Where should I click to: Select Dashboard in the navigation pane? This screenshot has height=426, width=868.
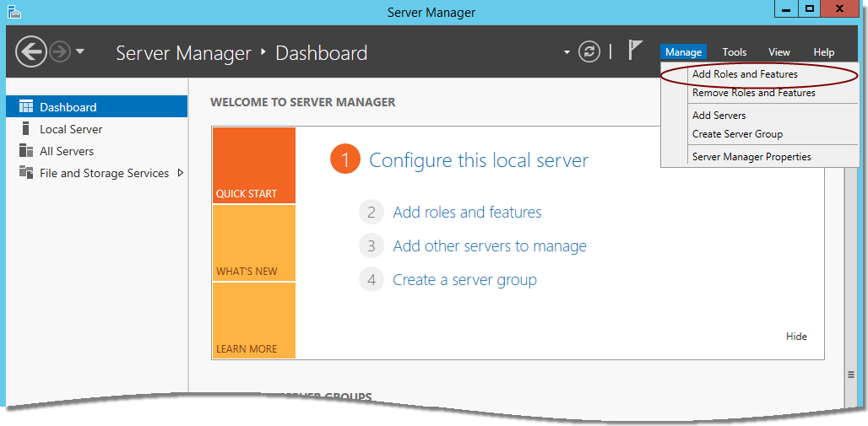[97, 106]
